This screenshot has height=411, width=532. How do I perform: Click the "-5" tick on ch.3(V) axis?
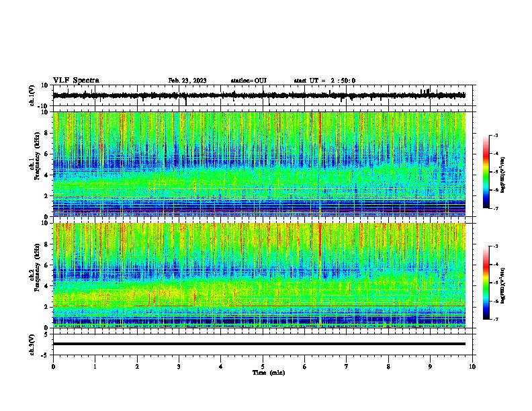click(45, 355)
